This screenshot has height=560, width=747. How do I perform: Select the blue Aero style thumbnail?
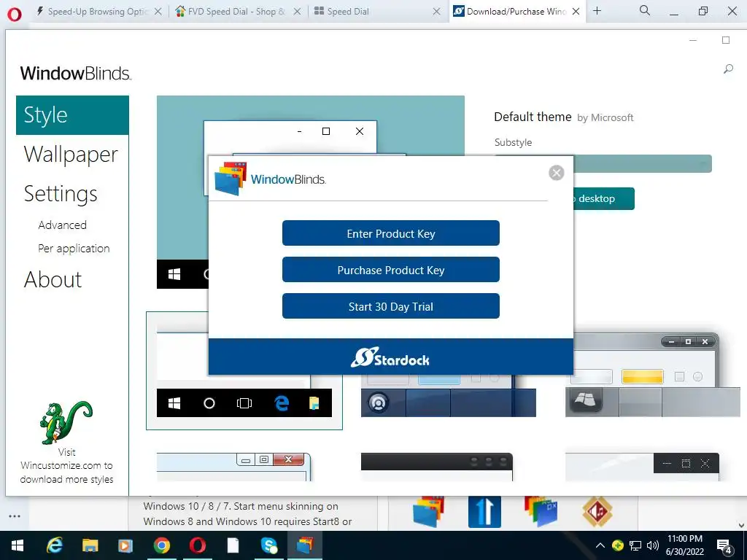(449, 396)
